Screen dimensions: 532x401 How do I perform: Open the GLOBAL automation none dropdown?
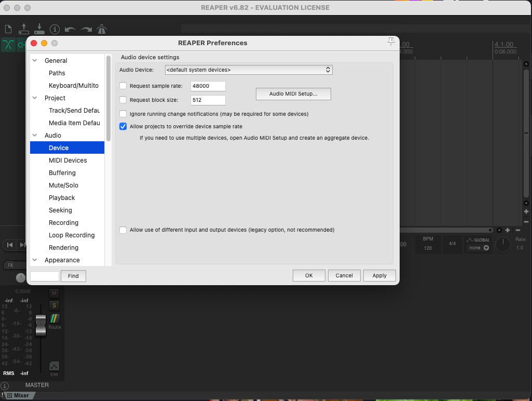coord(479,248)
